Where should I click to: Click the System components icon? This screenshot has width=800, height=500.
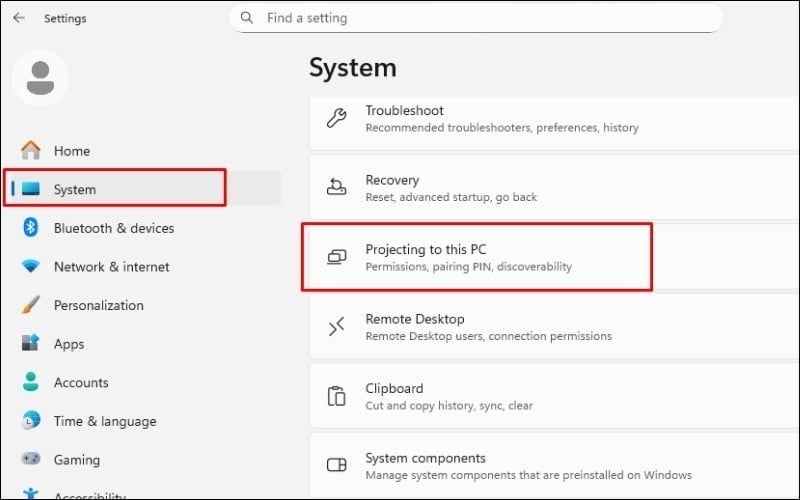click(337, 466)
